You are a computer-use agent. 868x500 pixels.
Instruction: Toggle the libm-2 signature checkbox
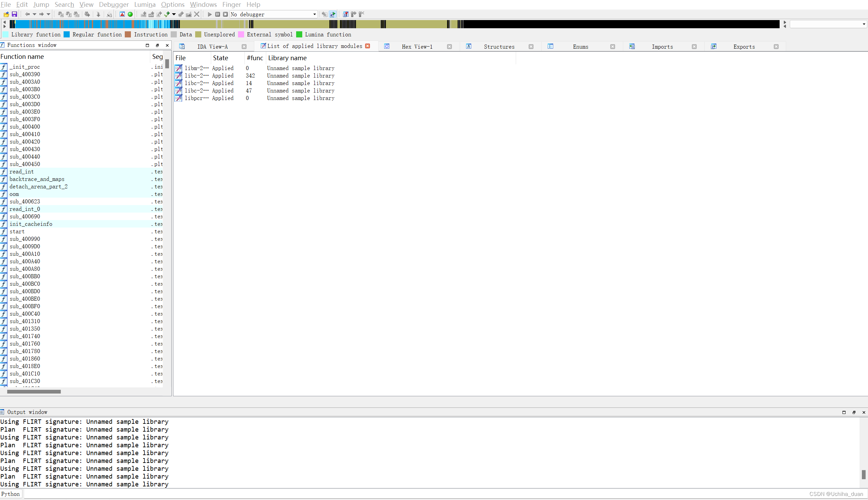pyautogui.click(x=178, y=68)
